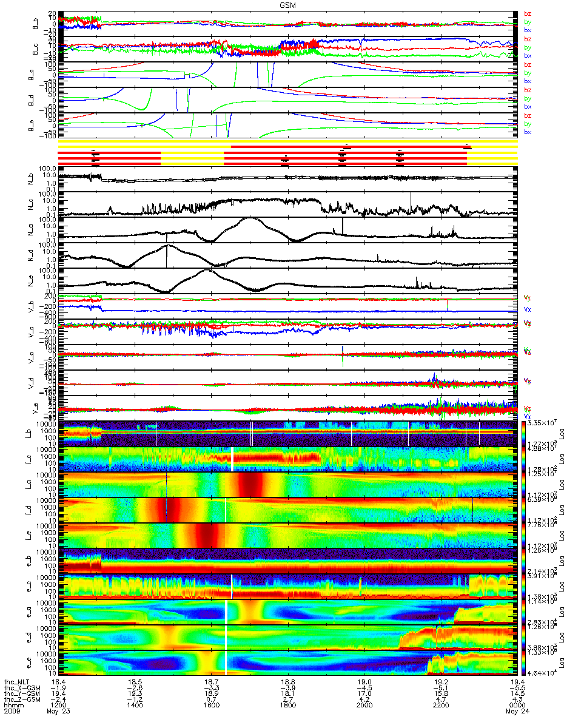Click the -4.5 X-GSM value
This screenshot has width=564, height=728.
click(364, 687)
